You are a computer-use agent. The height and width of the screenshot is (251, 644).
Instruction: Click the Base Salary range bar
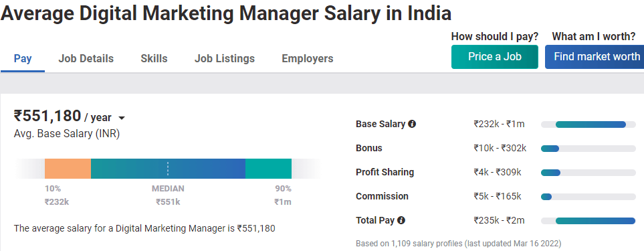click(588, 124)
